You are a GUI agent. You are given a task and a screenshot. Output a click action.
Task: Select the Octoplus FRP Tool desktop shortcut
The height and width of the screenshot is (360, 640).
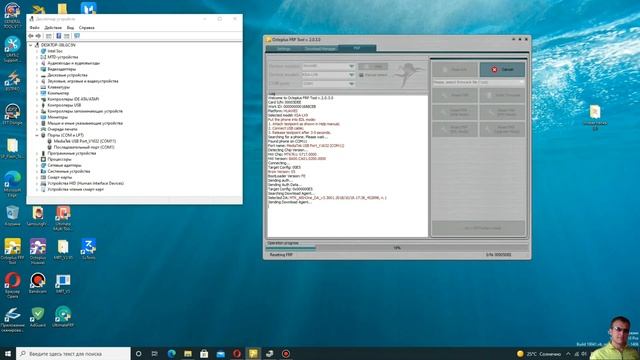point(12,251)
